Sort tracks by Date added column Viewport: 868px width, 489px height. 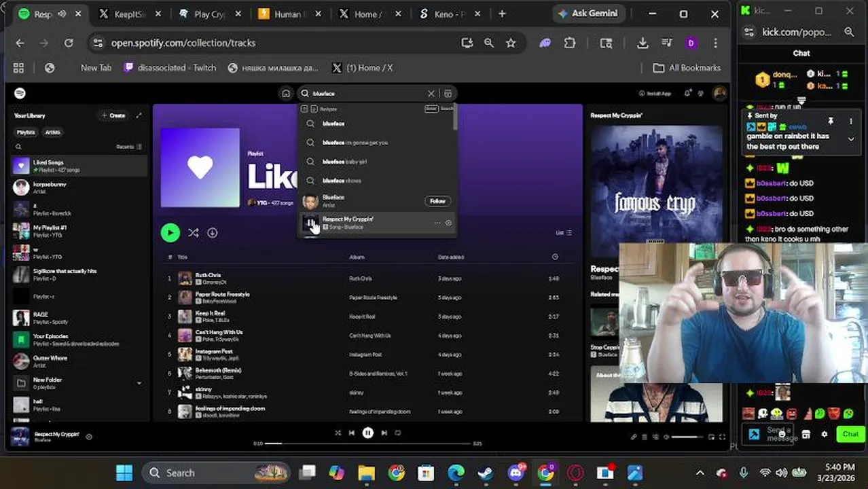click(x=451, y=257)
